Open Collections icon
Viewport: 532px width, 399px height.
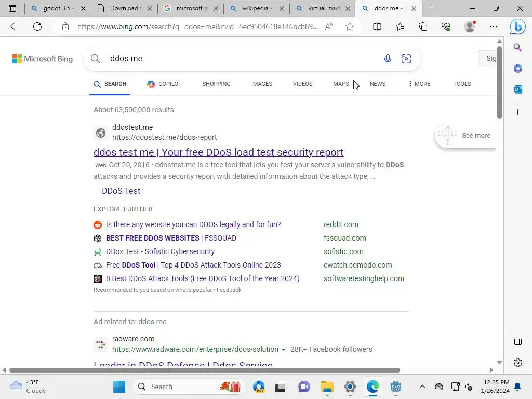point(423,26)
